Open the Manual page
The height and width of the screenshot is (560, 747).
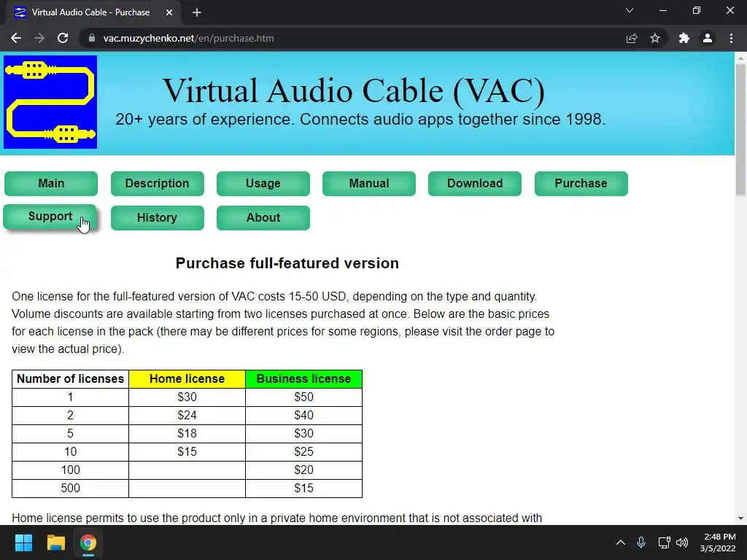pyautogui.click(x=368, y=183)
